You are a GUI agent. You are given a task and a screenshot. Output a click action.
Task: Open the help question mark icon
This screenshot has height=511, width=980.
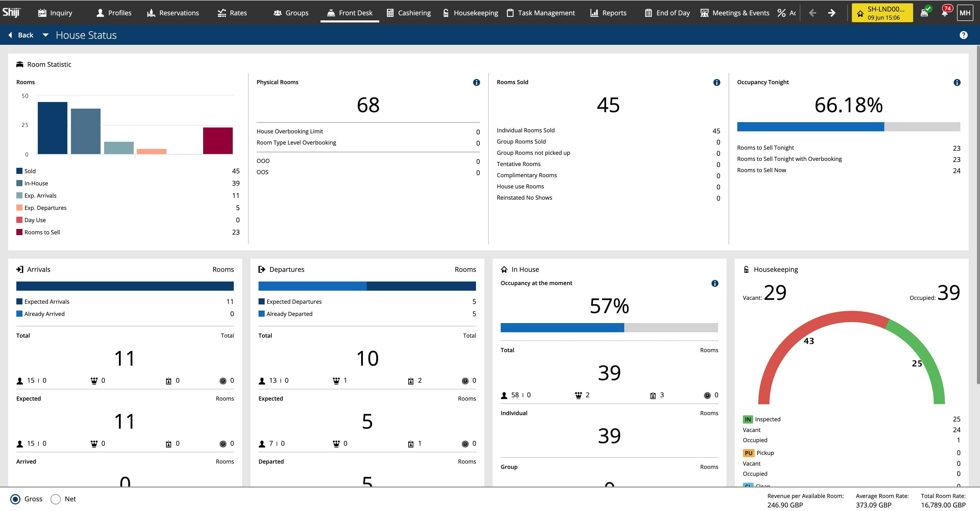pos(963,35)
